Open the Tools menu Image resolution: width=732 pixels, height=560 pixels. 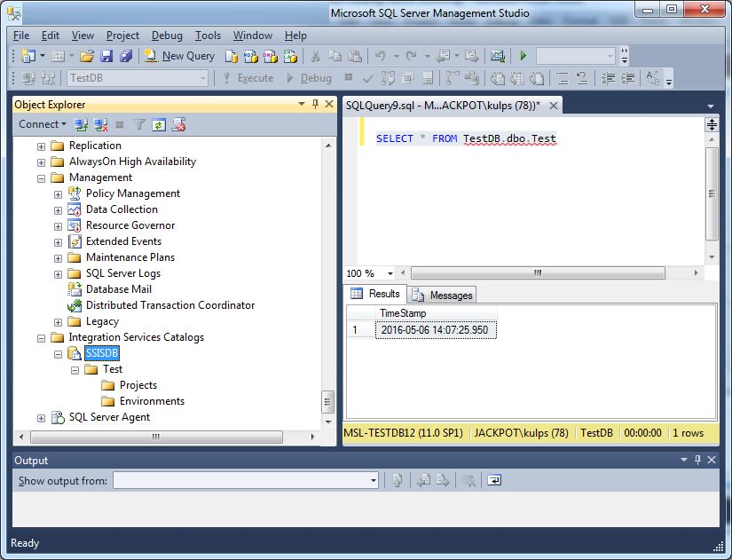click(208, 35)
